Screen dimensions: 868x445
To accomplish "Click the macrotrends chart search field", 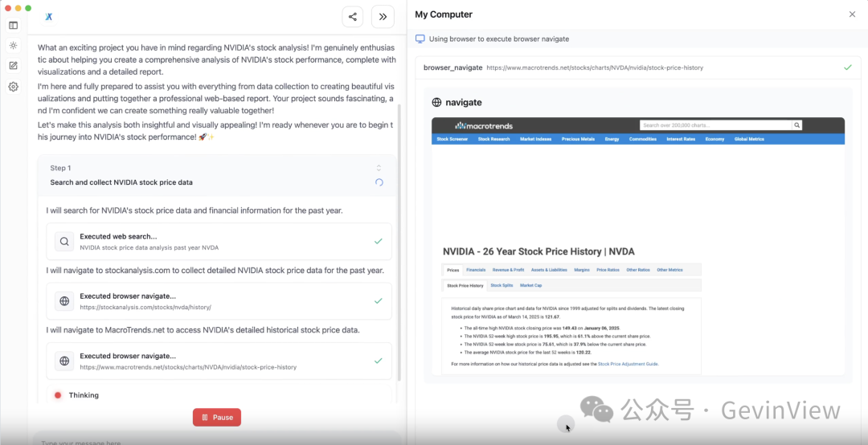I will point(716,125).
